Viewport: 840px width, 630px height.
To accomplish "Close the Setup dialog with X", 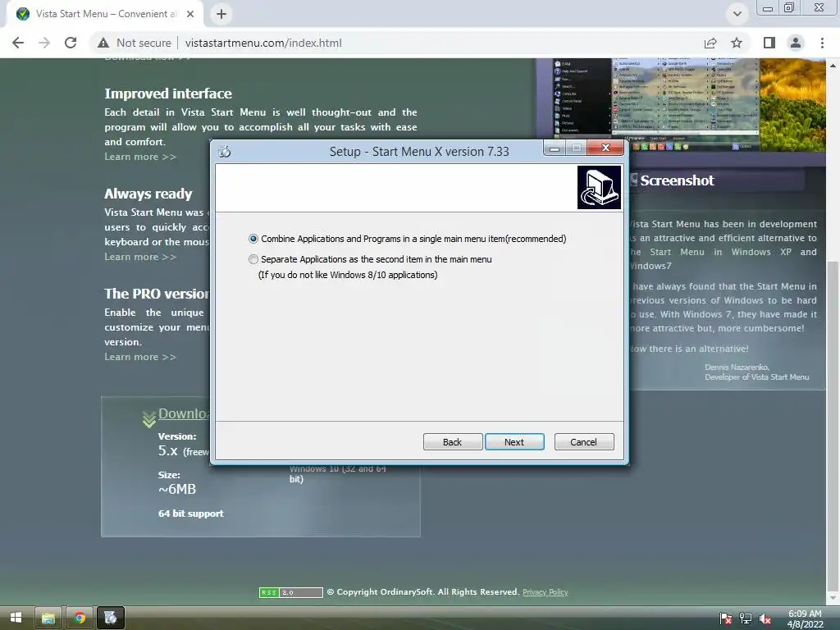I will pos(605,148).
